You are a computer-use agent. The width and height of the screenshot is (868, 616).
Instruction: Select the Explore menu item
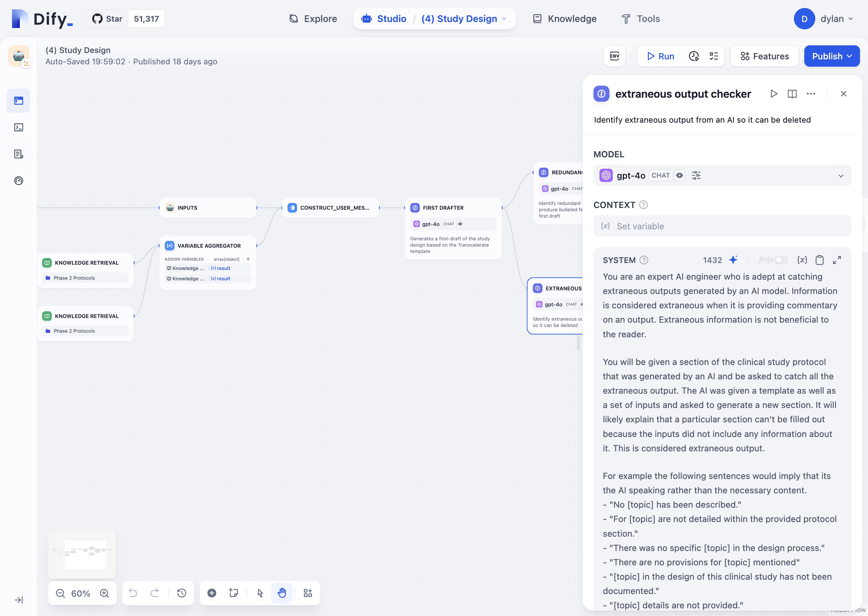(x=313, y=19)
